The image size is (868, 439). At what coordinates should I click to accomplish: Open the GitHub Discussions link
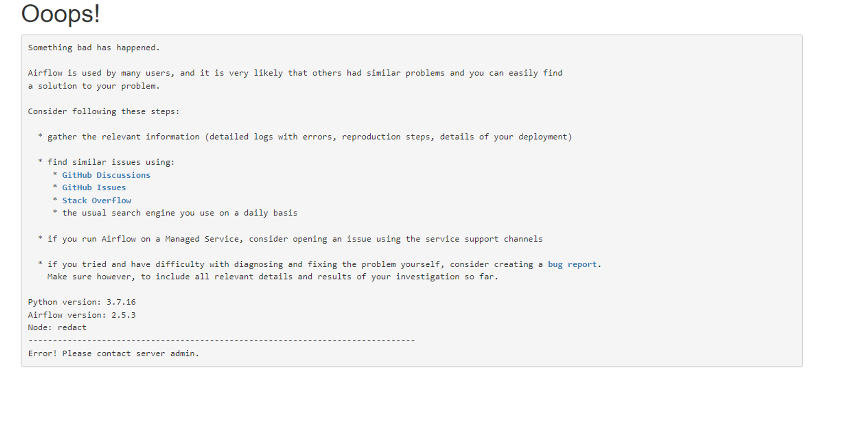pos(106,175)
